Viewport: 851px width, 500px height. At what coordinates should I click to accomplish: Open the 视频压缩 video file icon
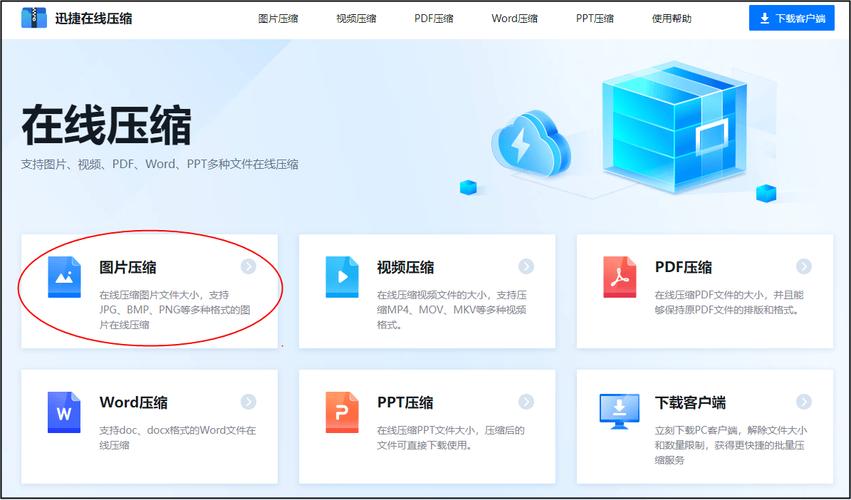[x=342, y=277]
